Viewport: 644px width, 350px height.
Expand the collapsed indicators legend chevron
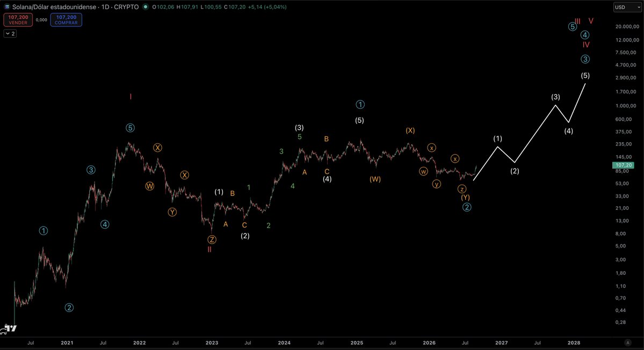pyautogui.click(x=10, y=34)
